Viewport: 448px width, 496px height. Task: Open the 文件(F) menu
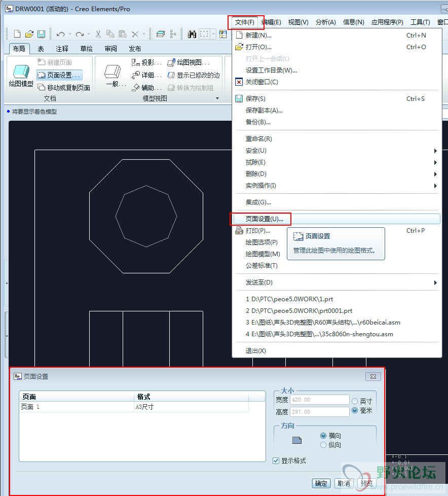tap(245, 22)
